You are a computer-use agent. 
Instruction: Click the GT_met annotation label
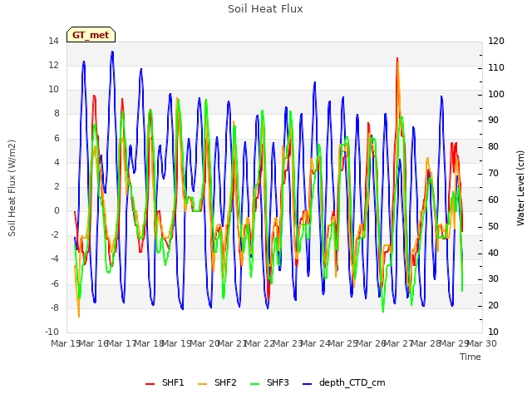pos(91,35)
